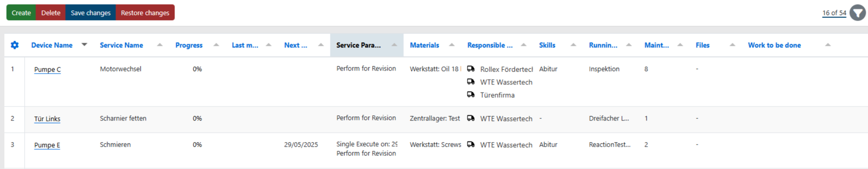
Task: Click truck icon beside Rollex Fördertech
Action: (x=471, y=69)
